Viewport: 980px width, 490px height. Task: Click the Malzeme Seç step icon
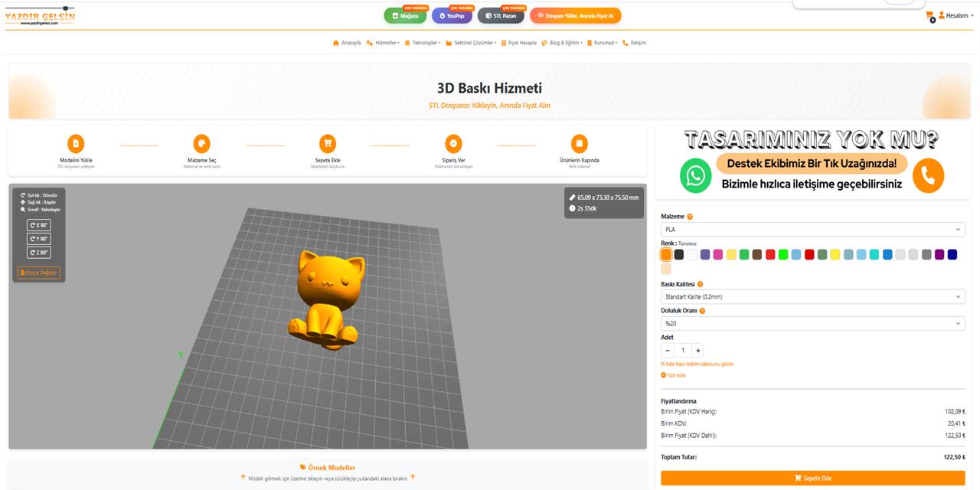tap(201, 143)
